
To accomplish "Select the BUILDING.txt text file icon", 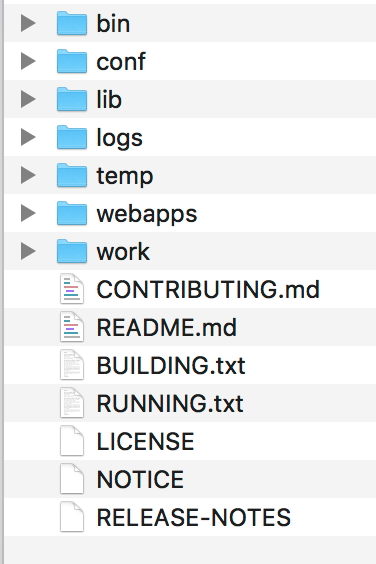I will click(72, 365).
